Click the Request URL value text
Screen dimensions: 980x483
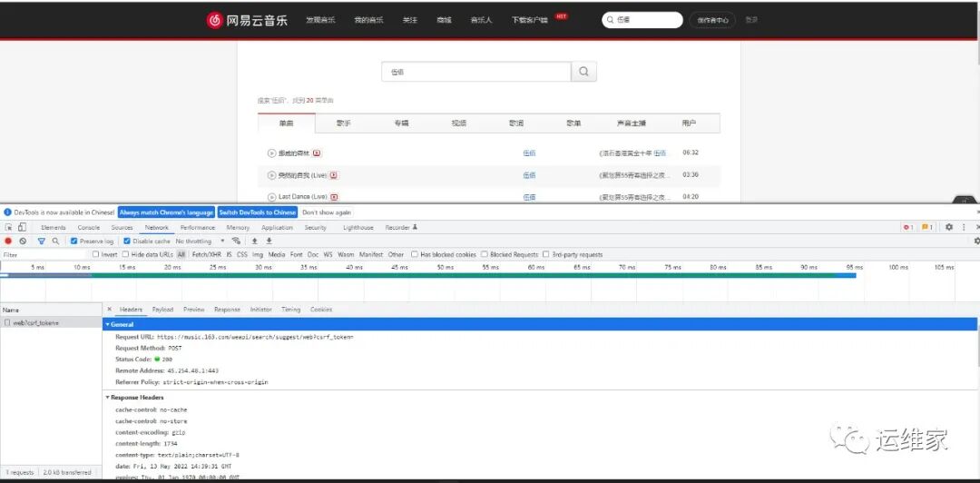coord(255,337)
